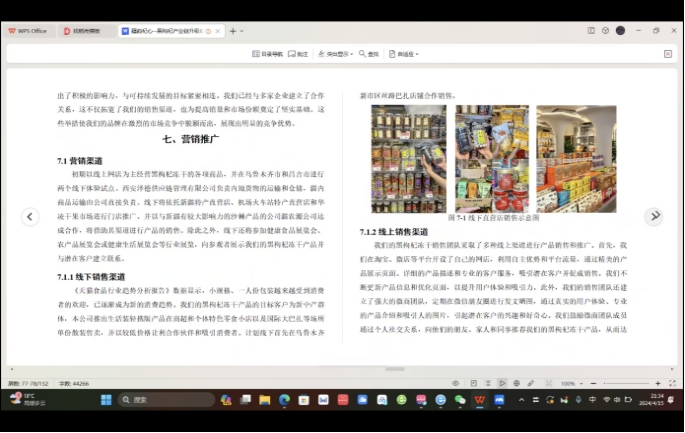Expand the 突出显示 highlight dropdown
Image resolution: width=685 pixels, height=433 pixels.
point(335,54)
